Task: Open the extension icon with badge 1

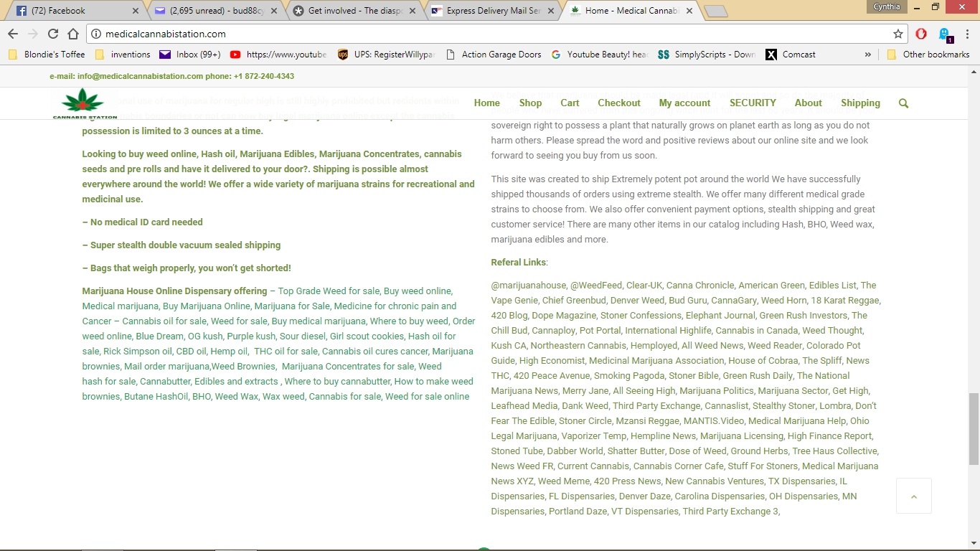Action: pyautogui.click(x=945, y=34)
